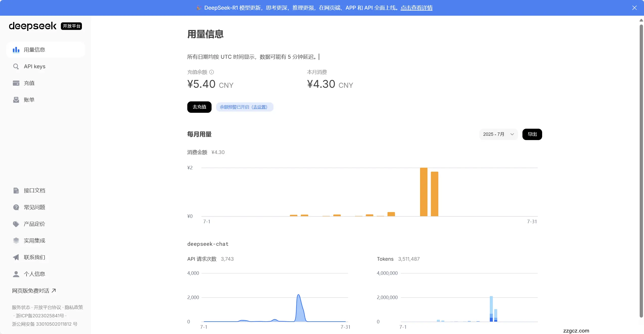Expand the month picker chevron
644x334 pixels.
coord(512,134)
